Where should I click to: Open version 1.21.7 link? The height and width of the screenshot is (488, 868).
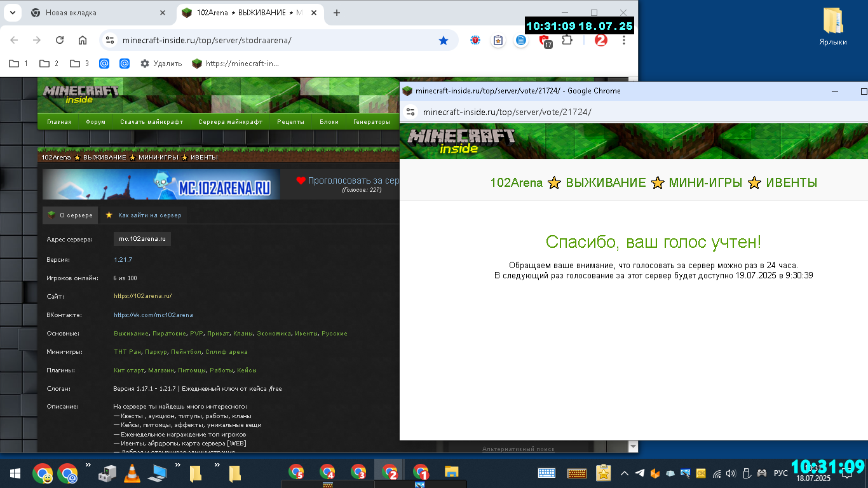[123, 260]
